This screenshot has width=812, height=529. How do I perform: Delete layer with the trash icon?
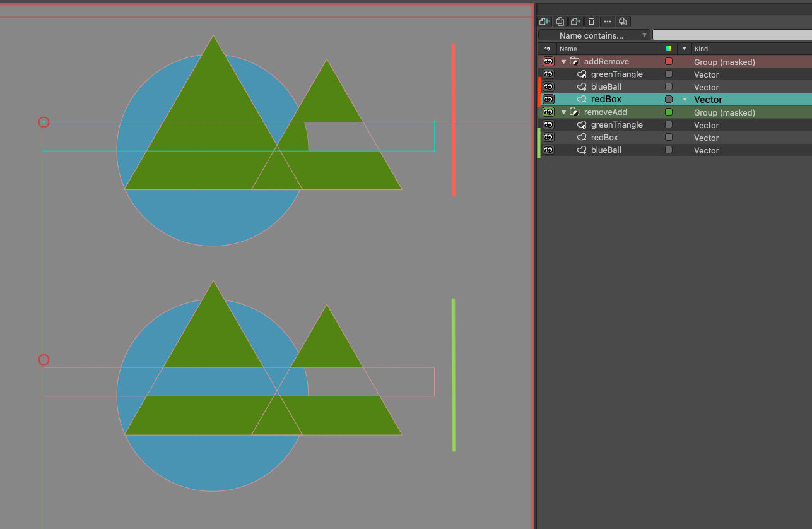[x=591, y=21]
